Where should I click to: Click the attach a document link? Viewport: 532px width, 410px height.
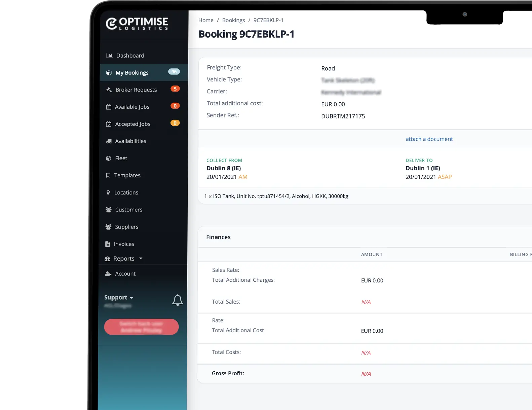click(x=429, y=139)
